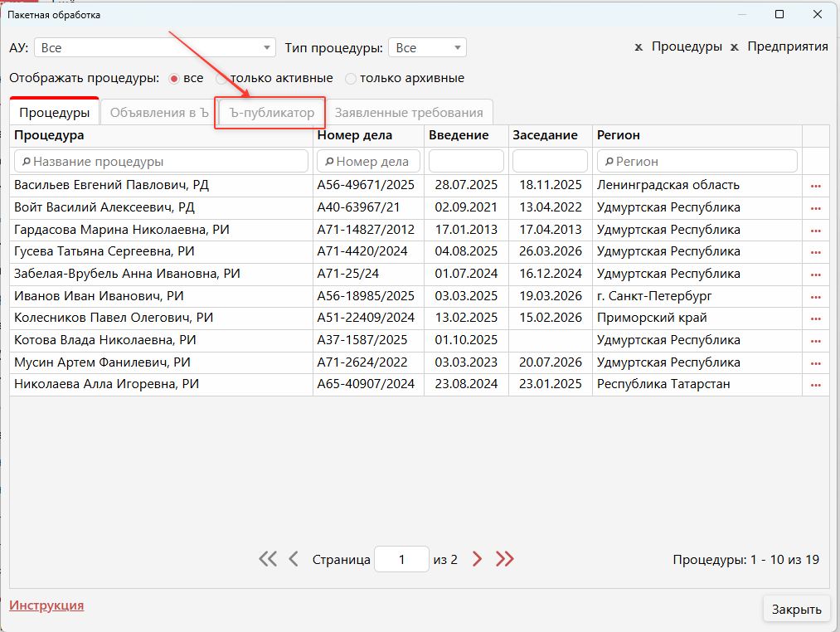Go to the first page double arrow
This screenshot has height=632, width=840.
(267, 559)
